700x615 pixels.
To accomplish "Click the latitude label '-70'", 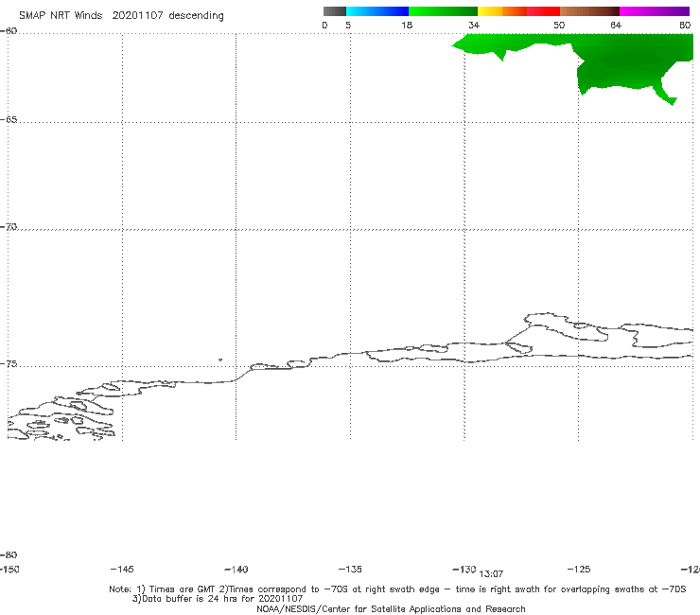I will tap(9, 227).
